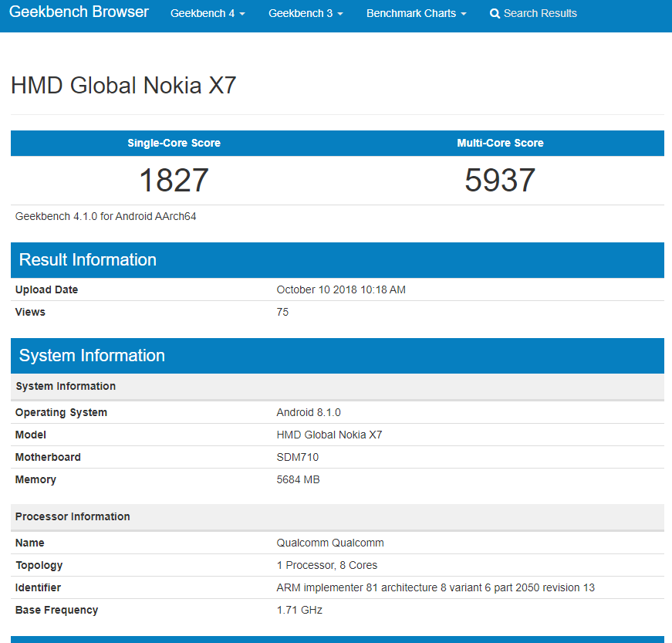The image size is (672, 643).
Task: Click the Search Results magnifier icon
Action: click(495, 14)
